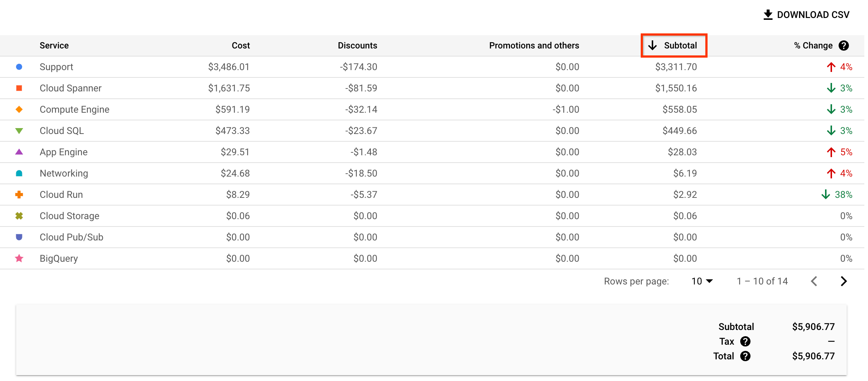Screen dimensions: 868x381
Task: Open the Rows per page dropdown
Action: coord(702,281)
